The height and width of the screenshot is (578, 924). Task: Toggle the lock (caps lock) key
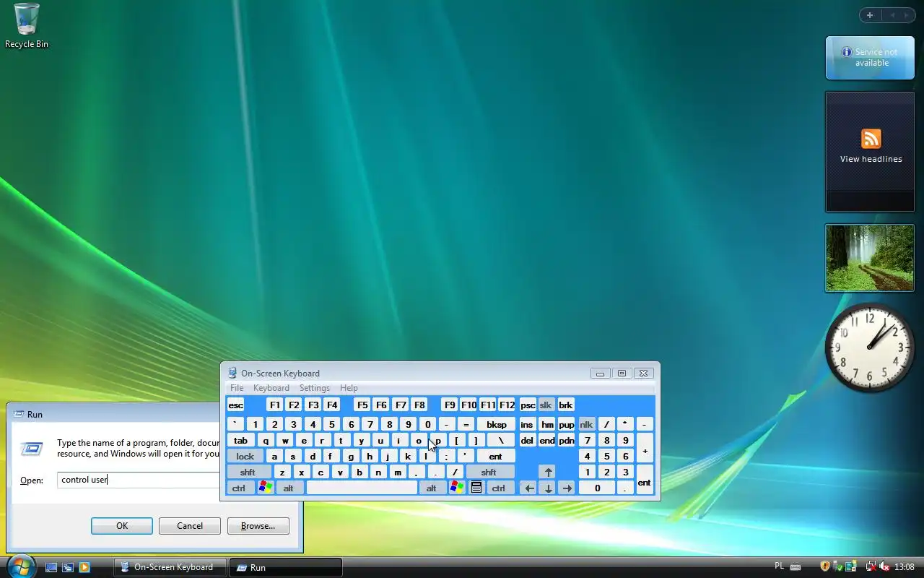click(x=245, y=456)
